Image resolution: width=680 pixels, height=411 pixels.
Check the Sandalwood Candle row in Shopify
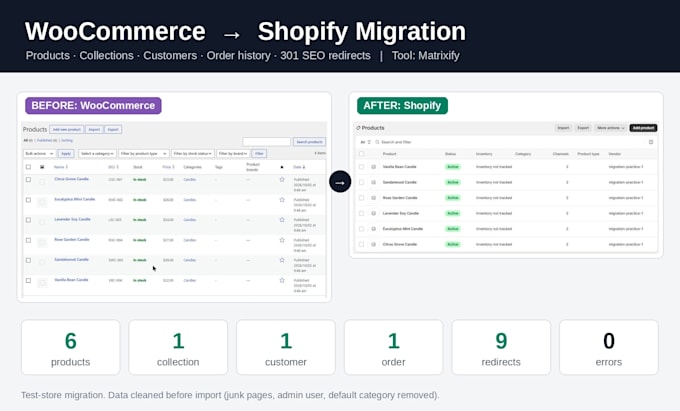(x=361, y=183)
